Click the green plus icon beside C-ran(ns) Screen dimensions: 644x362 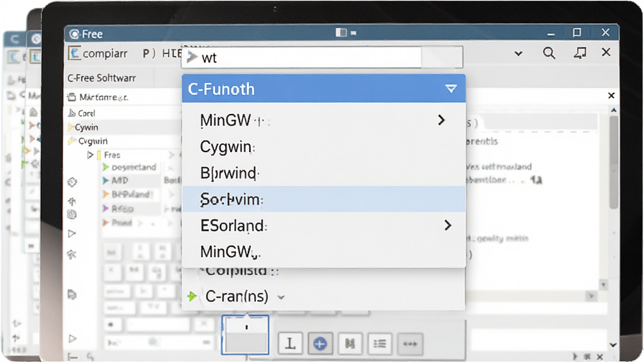coord(192,296)
